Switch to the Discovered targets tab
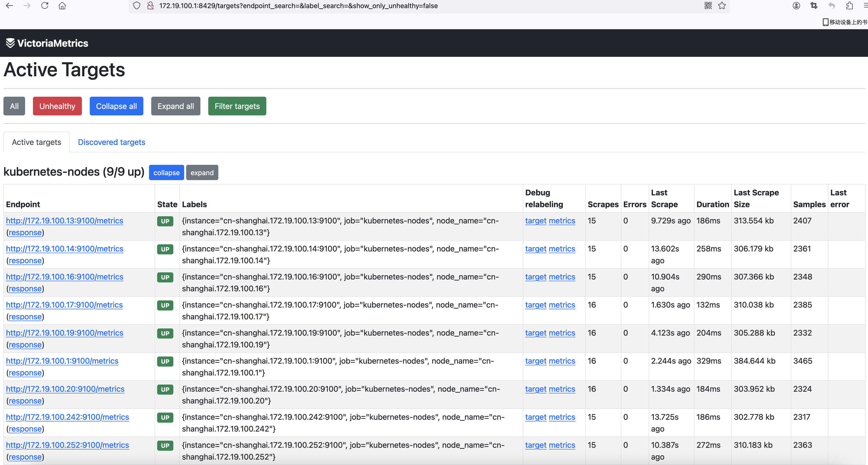Screen dimensions: 868x465 (x=112, y=142)
